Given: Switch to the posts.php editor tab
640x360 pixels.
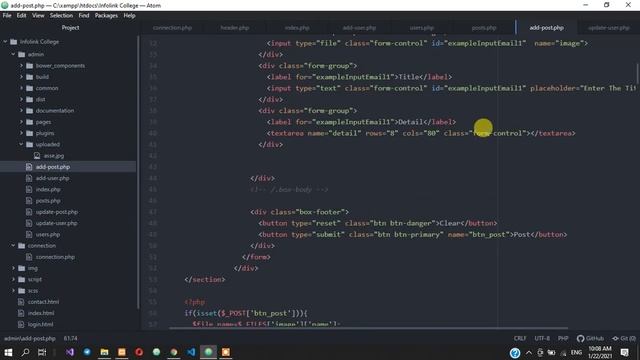Looking at the screenshot, I should pyautogui.click(x=484, y=28).
